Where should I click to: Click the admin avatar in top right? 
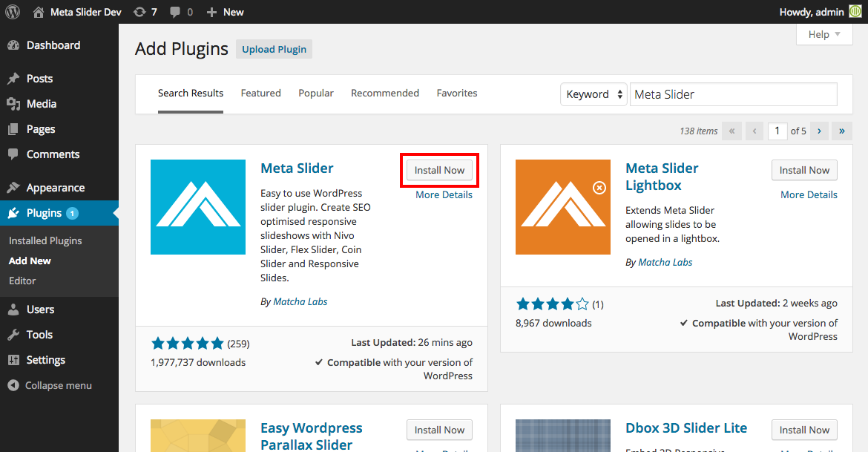(x=856, y=12)
